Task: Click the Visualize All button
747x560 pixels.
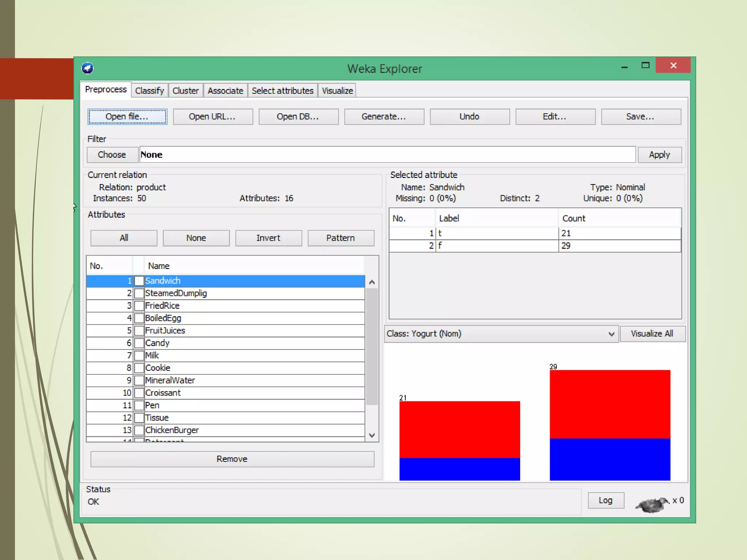Action: pyautogui.click(x=652, y=334)
